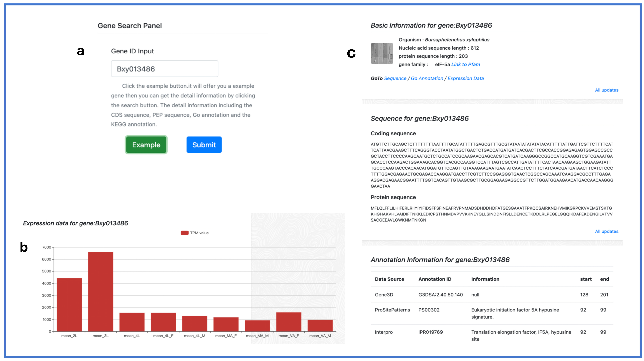This screenshot has width=644, height=361.
Task: Click the mean_3L bar in the chart
Action: [100, 292]
